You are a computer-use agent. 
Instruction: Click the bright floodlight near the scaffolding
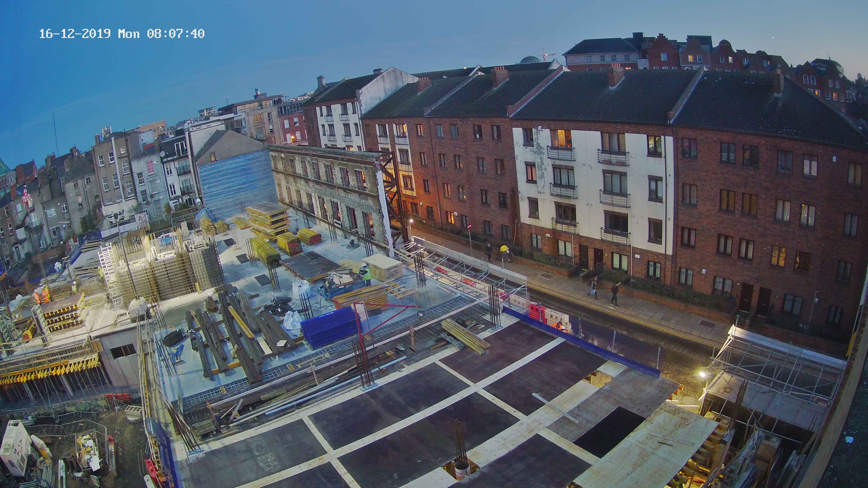point(702,374)
